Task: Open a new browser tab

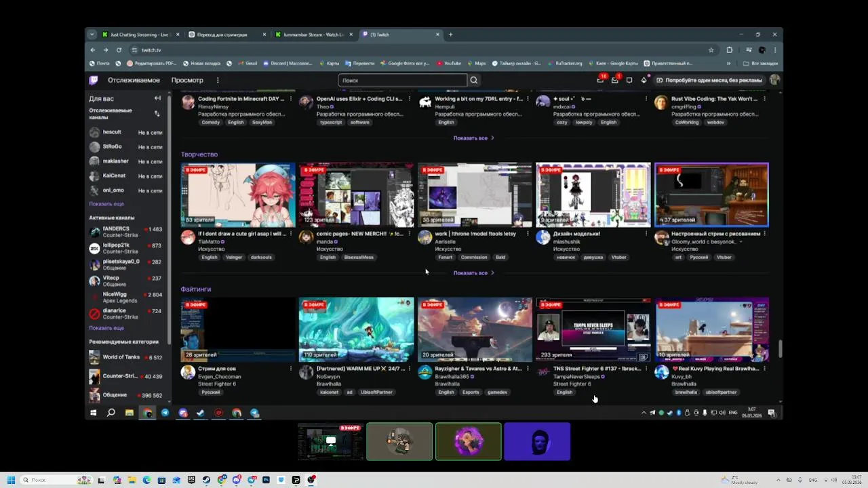Action: 450,35
